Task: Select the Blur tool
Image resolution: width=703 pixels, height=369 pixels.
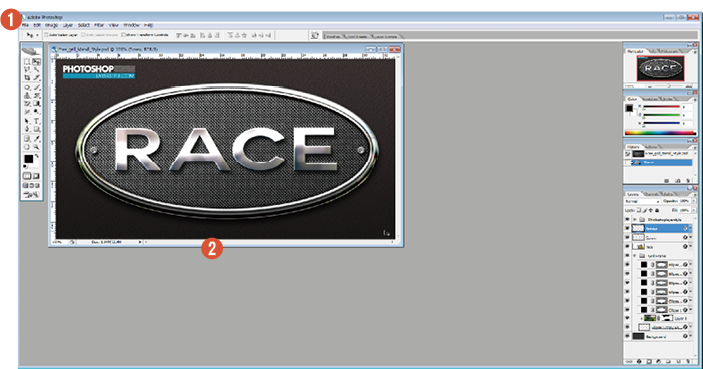Action: (26, 111)
